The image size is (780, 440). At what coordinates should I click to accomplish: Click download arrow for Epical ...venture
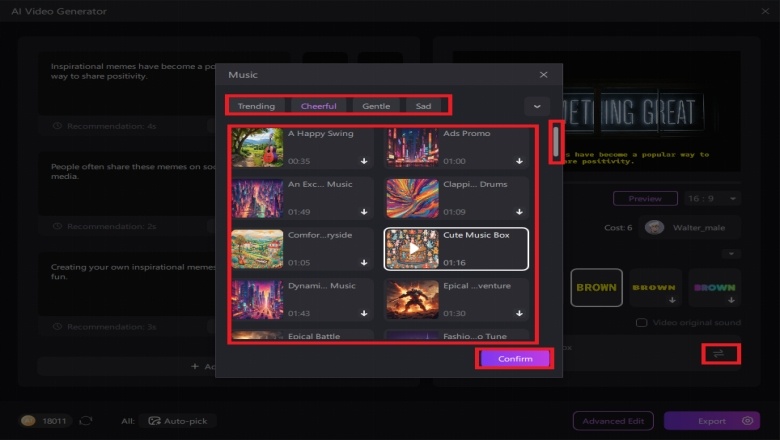click(x=519, y=312)
